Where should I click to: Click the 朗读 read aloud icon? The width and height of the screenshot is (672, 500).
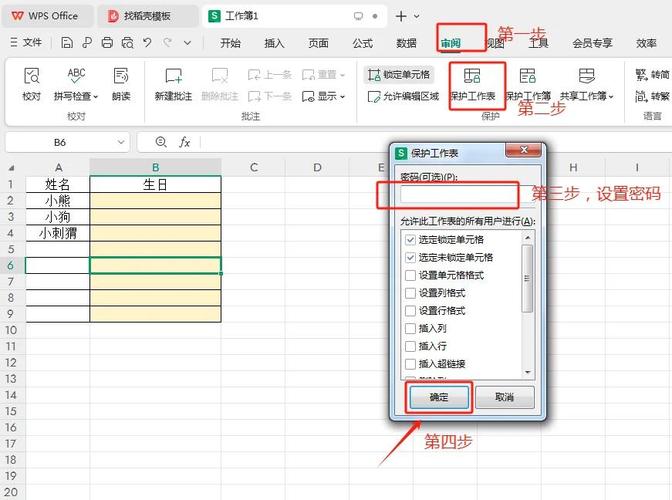coord(121,76)
